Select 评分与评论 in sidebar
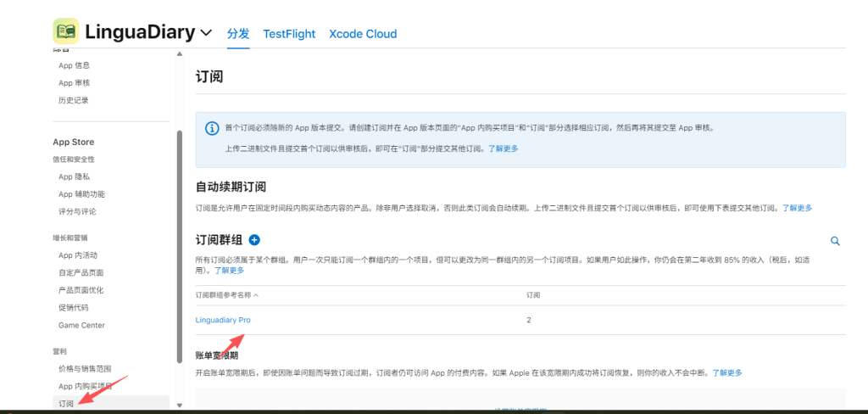The image size is (868, 414). pos(79,211)
